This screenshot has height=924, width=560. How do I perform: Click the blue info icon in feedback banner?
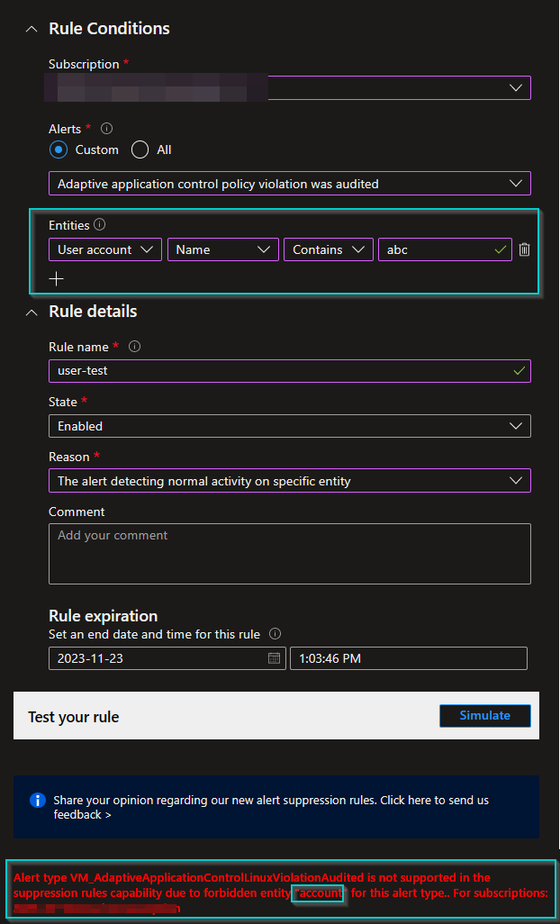coord(37,800)
